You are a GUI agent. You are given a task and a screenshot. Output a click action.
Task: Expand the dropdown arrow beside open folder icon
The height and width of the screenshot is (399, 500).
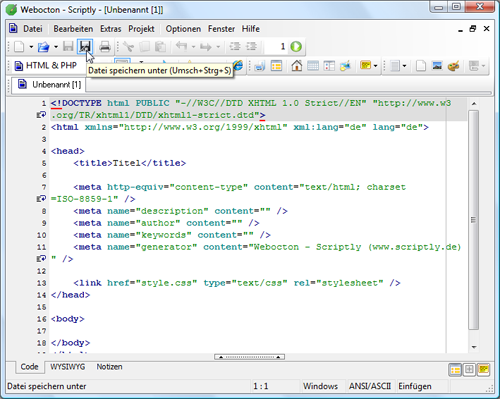tap(56, 47)
